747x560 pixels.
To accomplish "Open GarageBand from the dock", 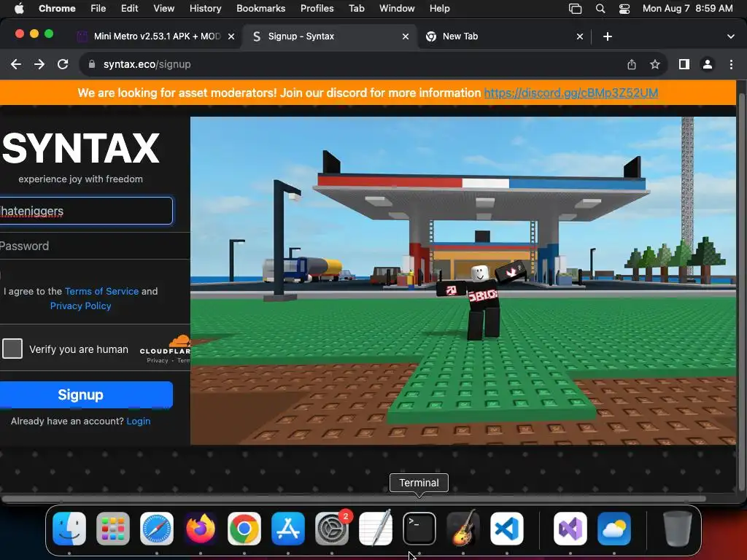I will 463,529.
